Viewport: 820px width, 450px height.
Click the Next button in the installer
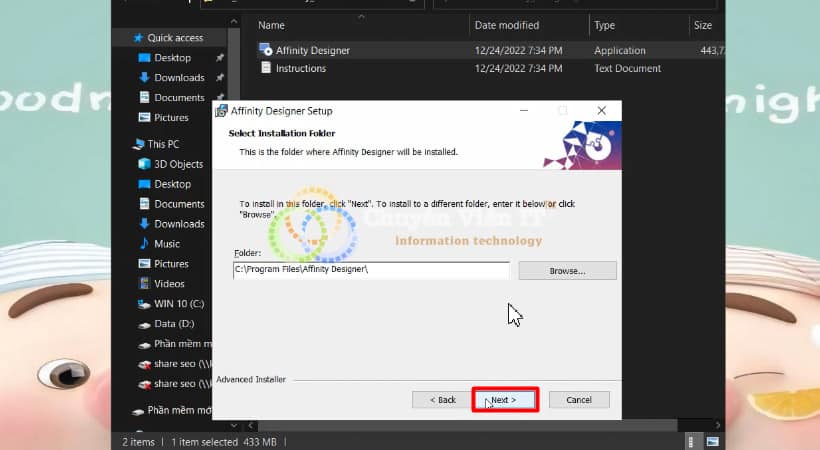(x=504, y=400)
